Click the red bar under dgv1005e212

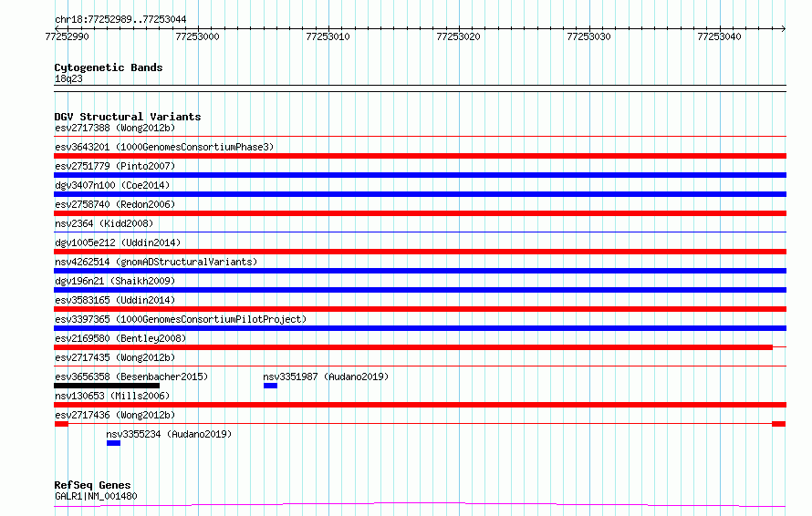[x=420, y=252]
